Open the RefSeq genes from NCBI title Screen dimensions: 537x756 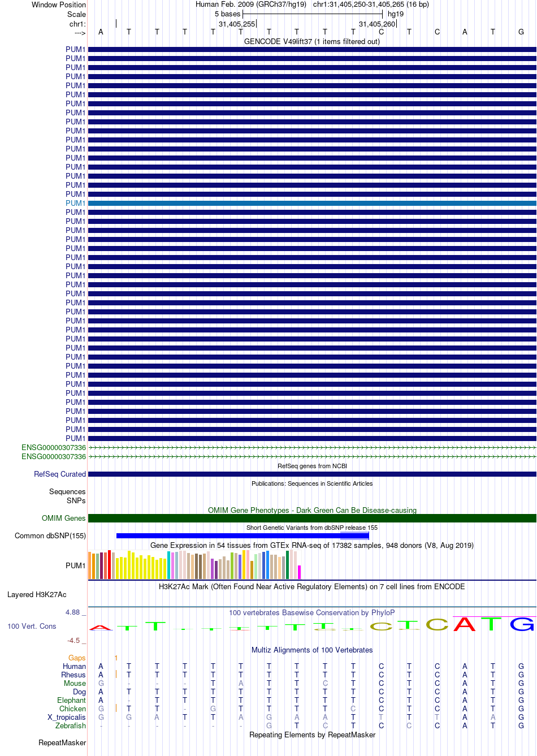tap(312, 466)
